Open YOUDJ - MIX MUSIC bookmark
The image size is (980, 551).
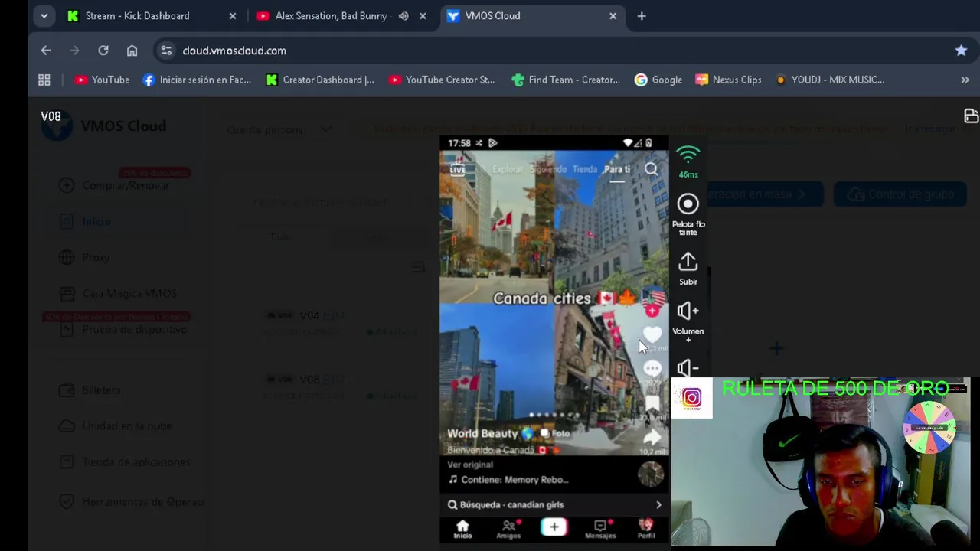pos(830,80)
